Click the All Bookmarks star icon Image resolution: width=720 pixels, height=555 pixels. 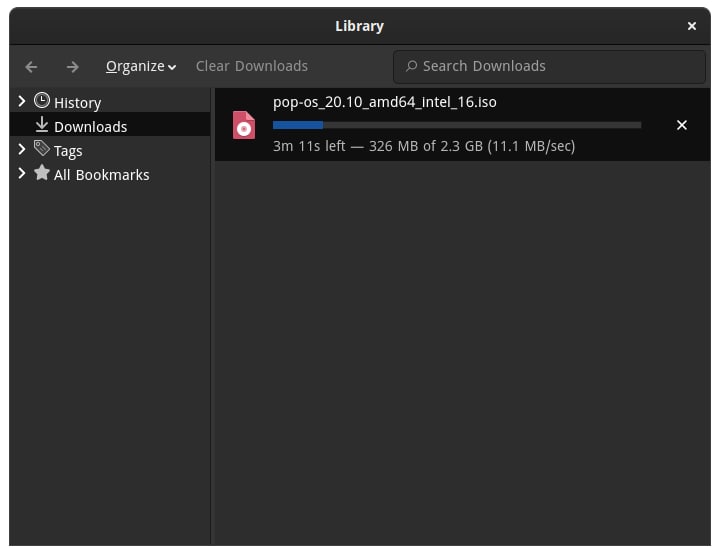coord(42,173)
